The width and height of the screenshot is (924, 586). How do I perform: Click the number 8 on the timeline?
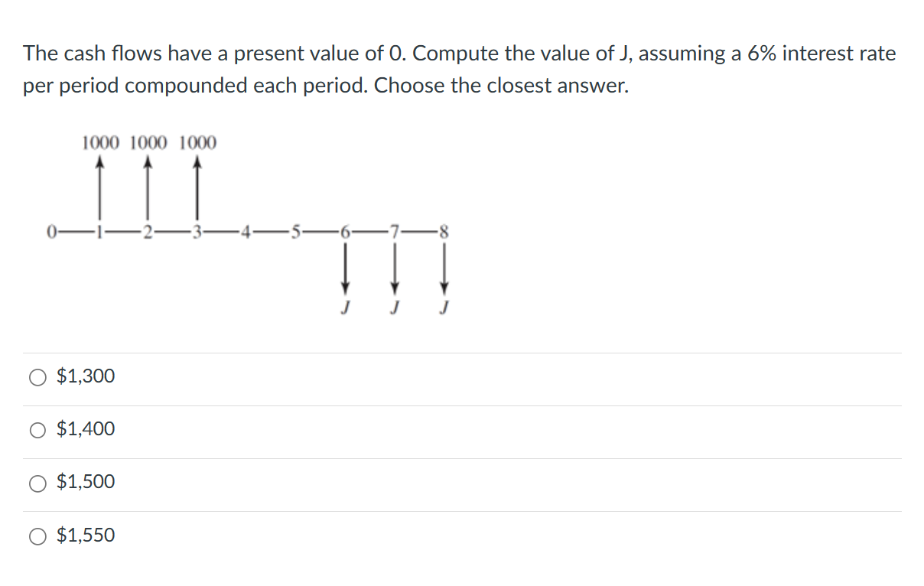coord(444,231)
